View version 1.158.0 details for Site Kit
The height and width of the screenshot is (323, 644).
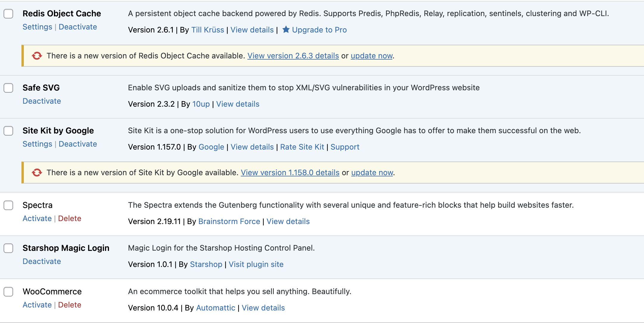click(x=290, y=173)
